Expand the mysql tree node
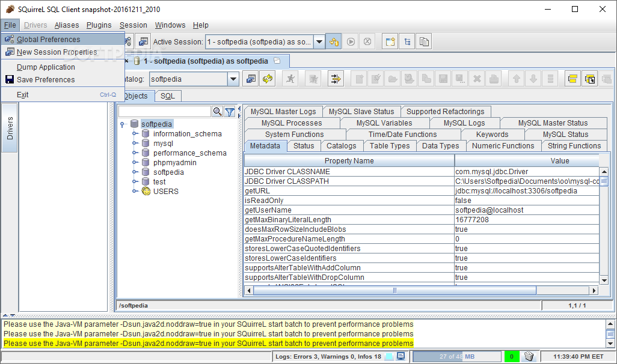This screenshot has width=617, height=364. (x=135, y=143)
